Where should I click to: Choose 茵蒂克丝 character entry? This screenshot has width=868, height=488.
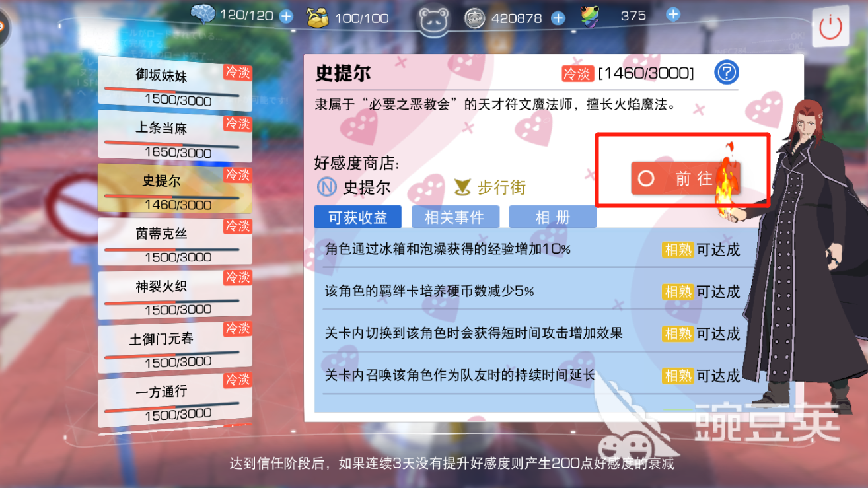pos(175,242)
